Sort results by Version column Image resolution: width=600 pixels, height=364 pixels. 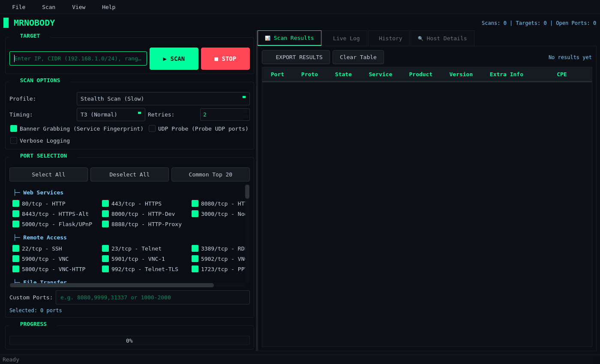461,74
